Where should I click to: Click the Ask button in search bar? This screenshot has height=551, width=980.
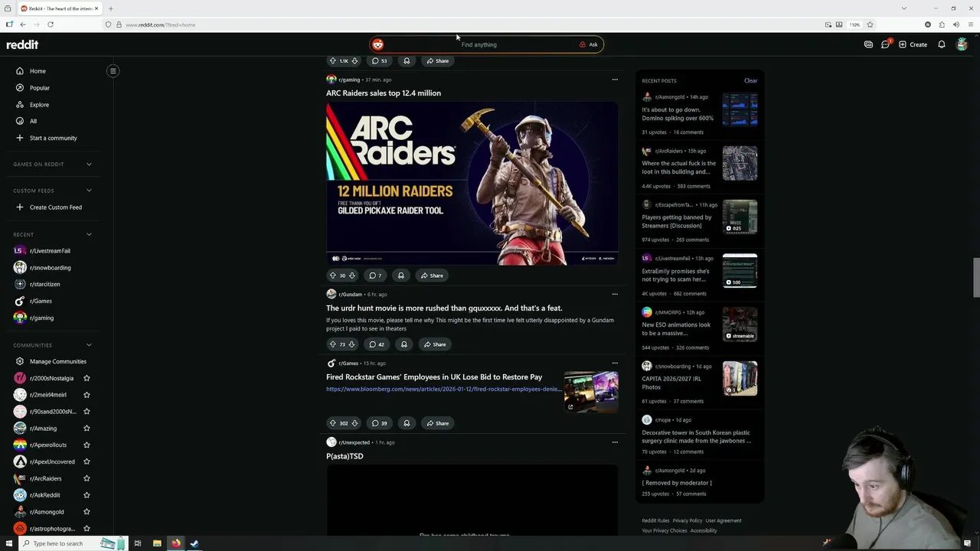point(589,44)
